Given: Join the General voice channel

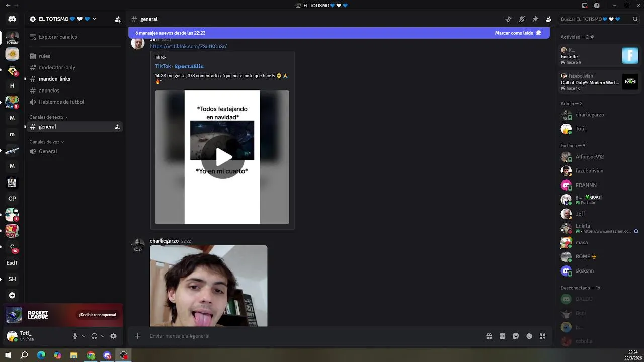Looking at the screenshot, I should [74, 151].
